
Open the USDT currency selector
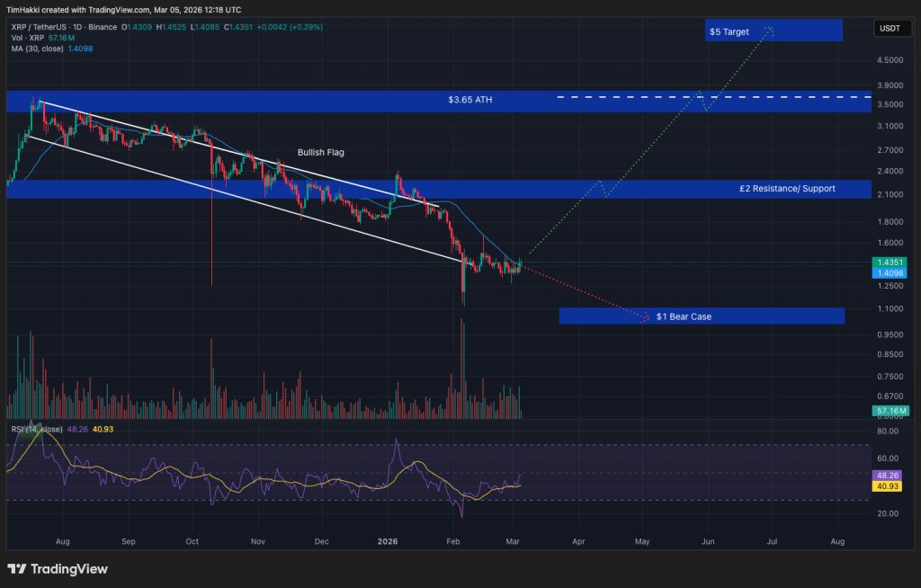pos(891,28)
